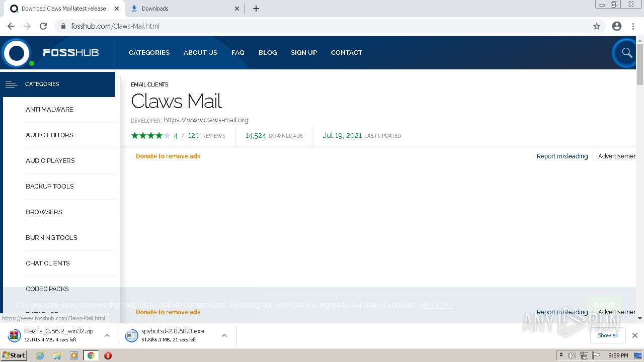Click the star rating
This screenshot has width=644, height=362.
click(x=150, y=135)
